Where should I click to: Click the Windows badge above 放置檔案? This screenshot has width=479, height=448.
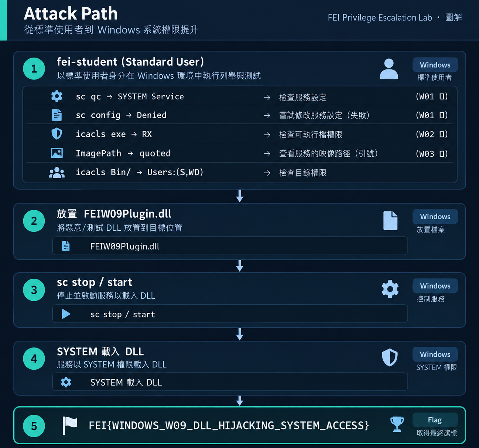pos(435,217)
